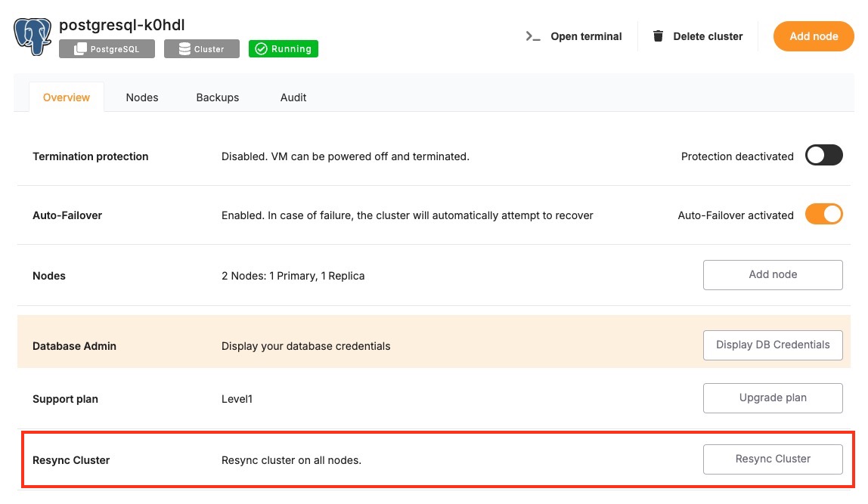Go to the Audit tab
Viewport: 868px width, 504px height.
[293, 97]
